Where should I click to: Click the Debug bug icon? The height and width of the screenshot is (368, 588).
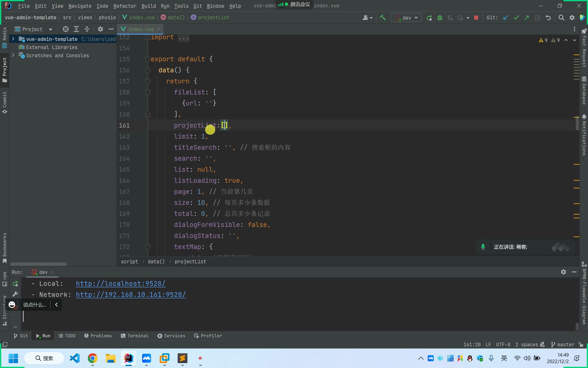click(440, 18)
